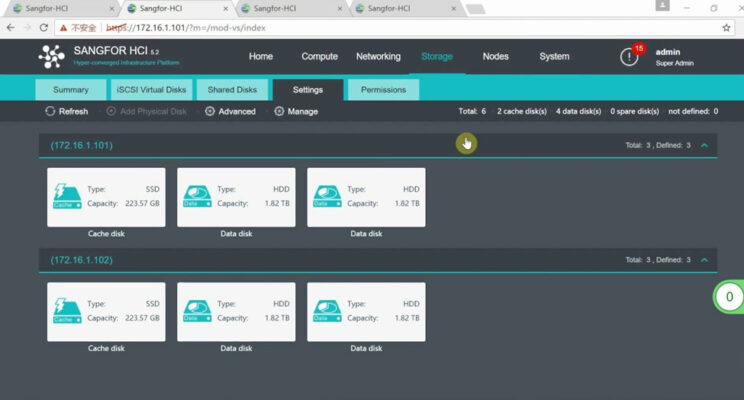This screenshot has height=400, width=744.
Task: Open the Storage menu
Action: point(437,56)
